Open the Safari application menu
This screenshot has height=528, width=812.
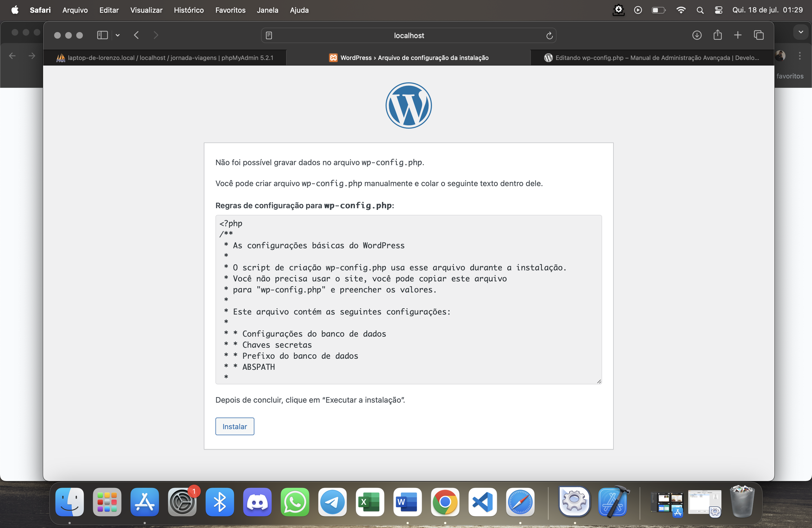(x=40, y=10)
